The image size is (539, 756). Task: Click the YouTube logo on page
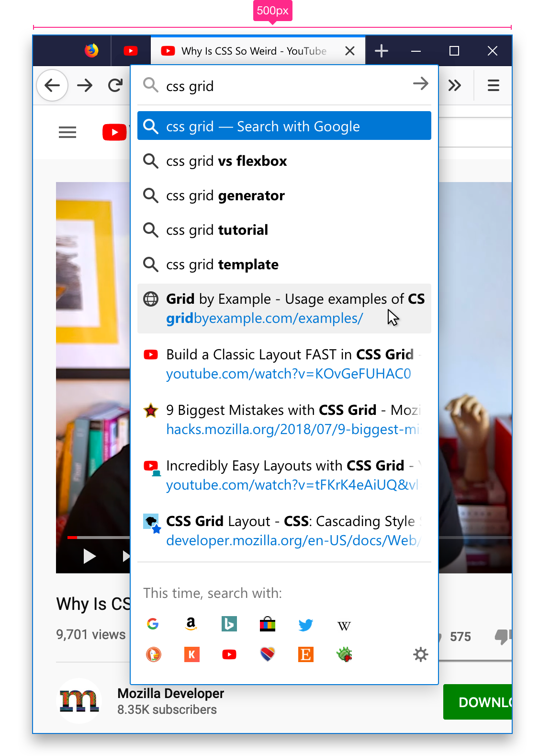tap(115, 132)
